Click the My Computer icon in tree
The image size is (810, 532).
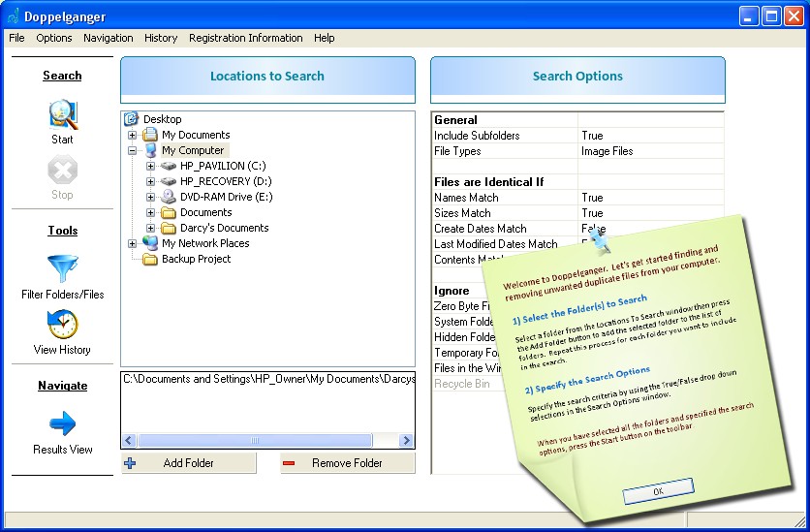point(151,150)
